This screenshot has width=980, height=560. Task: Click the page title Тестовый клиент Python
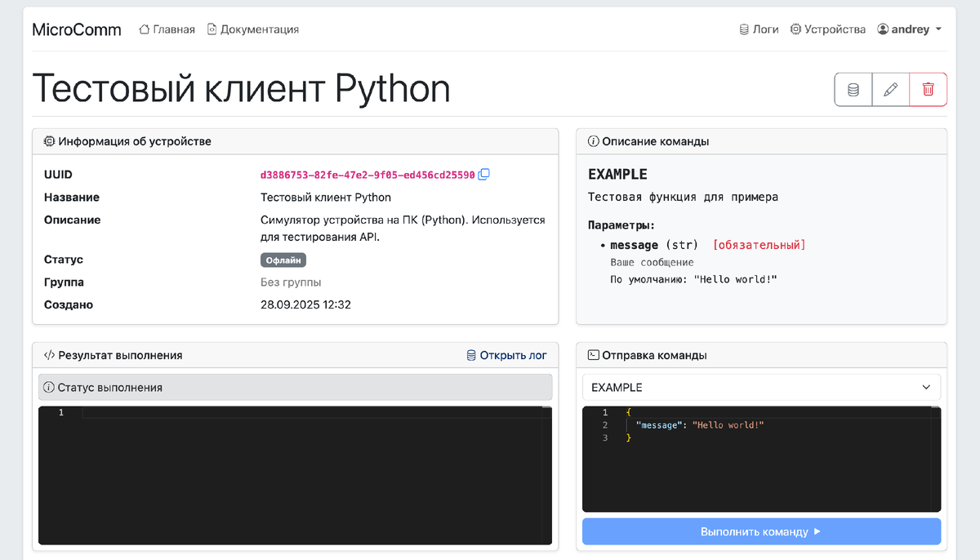[x=241, y=88]
